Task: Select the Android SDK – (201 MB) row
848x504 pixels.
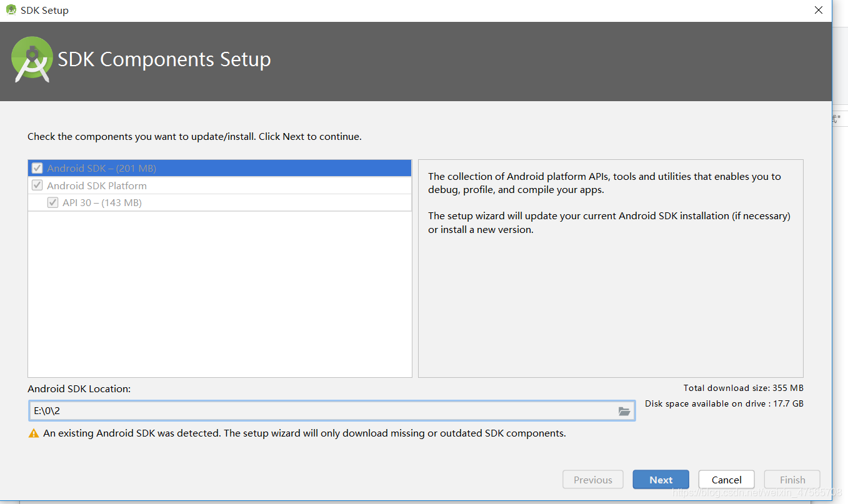Action: (220, 168)
